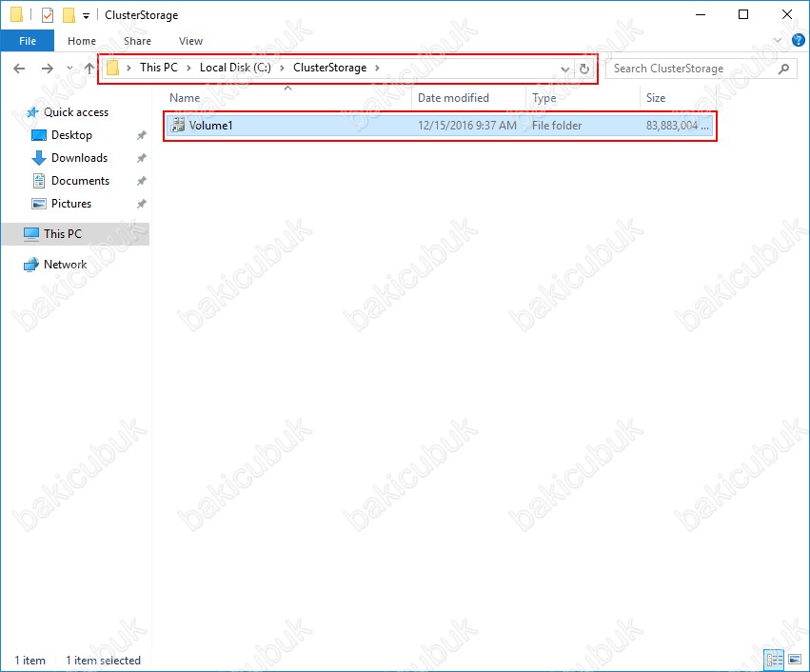This screenshot has height=672, width=810.
Task: Click the pin icon beside Documents
Action: point(142,181)
